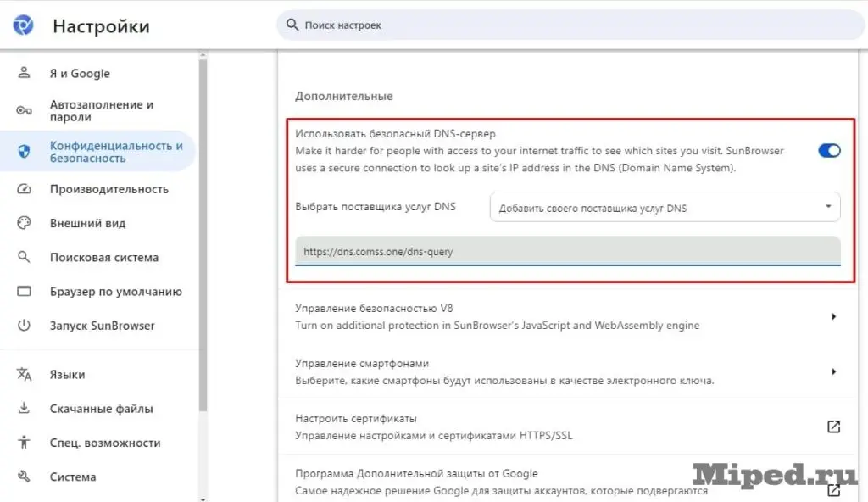Click the Выбрать поставщика услуг DNS label
This screenshot has width=868, height=502.
[x=376, y=206]
